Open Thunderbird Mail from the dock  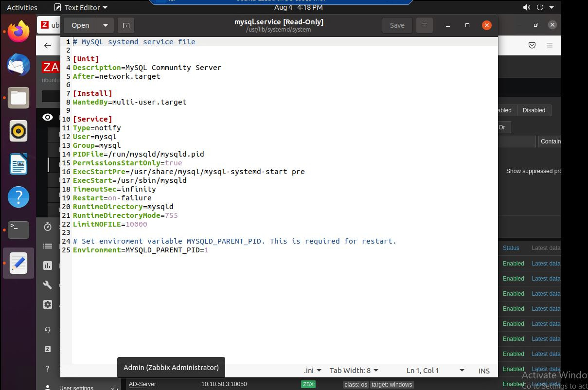(x=18, y=65)
